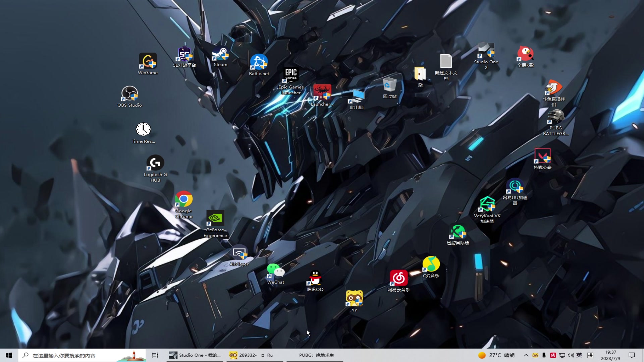Click the NetEase Music tray icon
The image size is (644, 362).
[x=553, y=355]
